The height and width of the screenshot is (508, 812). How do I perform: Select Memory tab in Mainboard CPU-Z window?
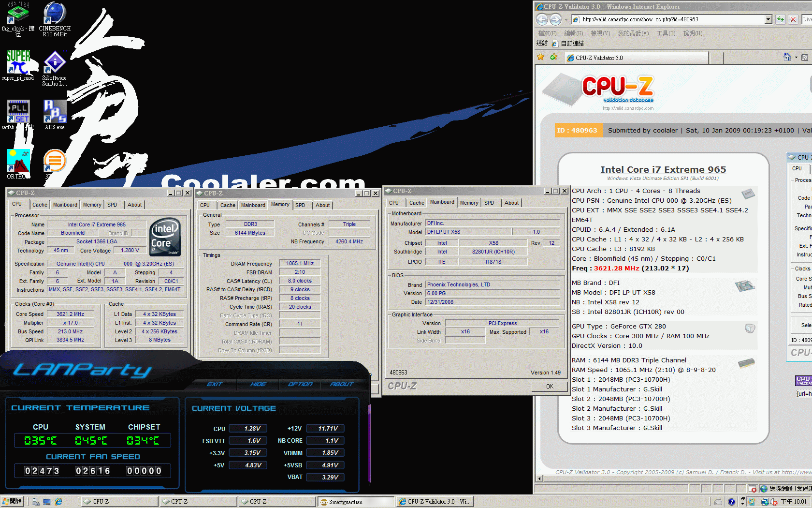click(469, 203)
